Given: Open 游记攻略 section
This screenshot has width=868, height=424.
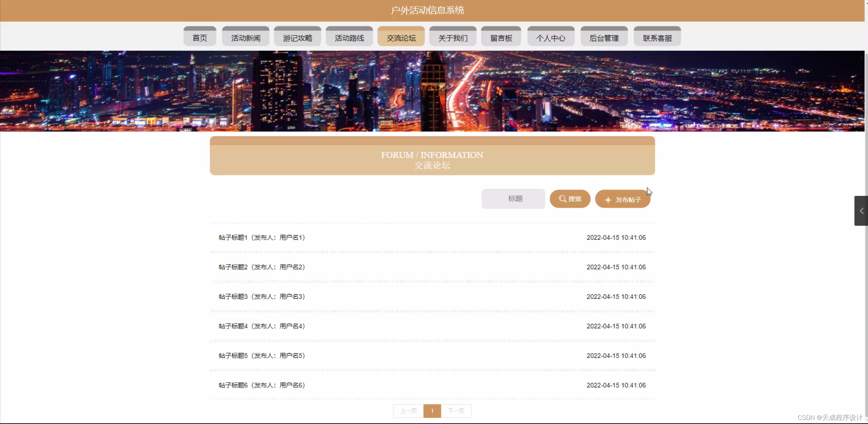Looking at the screenshot, I should [x=297, y=38].
